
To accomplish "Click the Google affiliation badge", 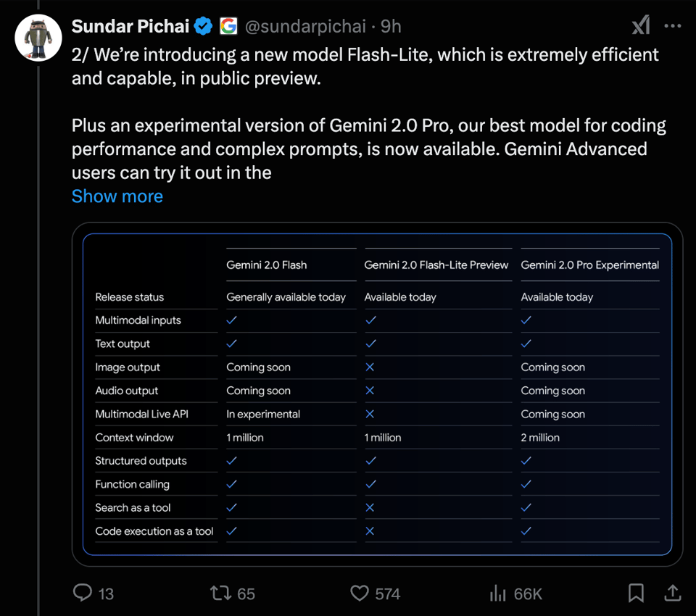I will (228, 27).
